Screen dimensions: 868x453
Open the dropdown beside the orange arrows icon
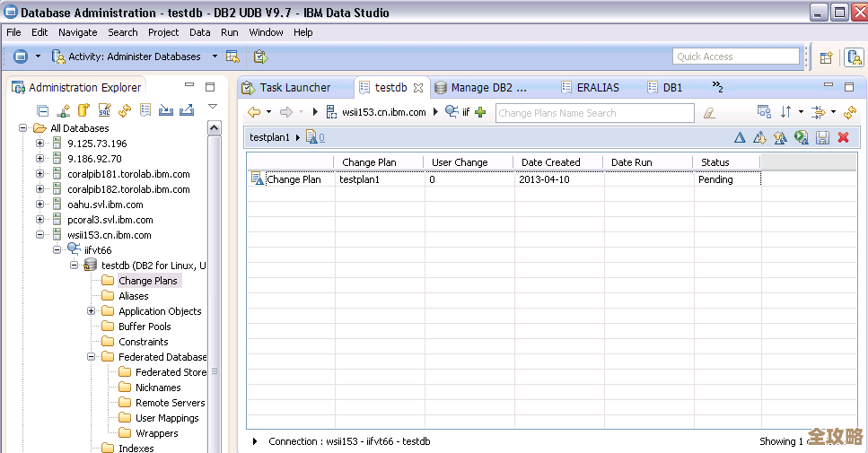point(833,112)
